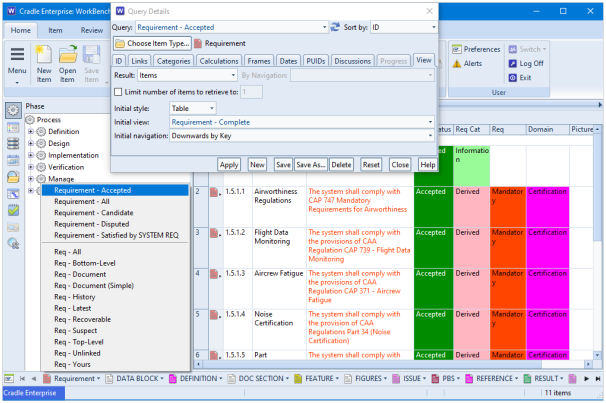606x403 pixels.
Task: Open the Initial view dropdown
Action: coord(430,122)
